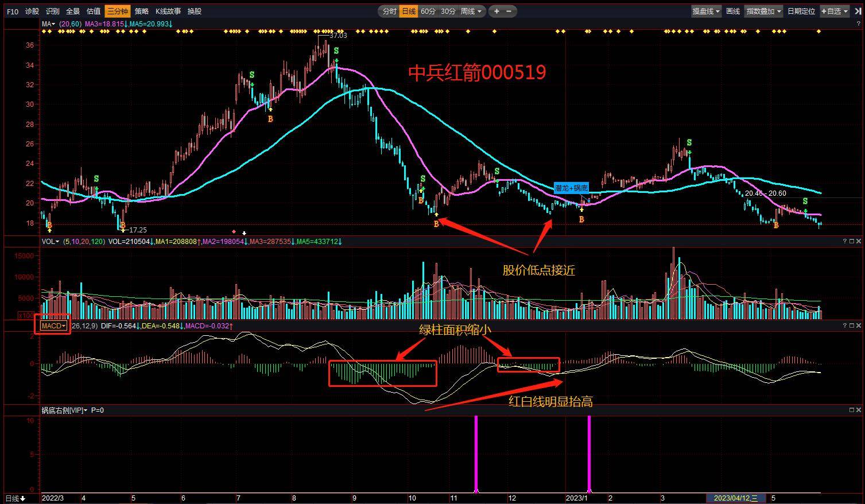Viewport: 865px width, 504px height.
Task: Click the help question mark in MACD panel
Action: point(845,326)
